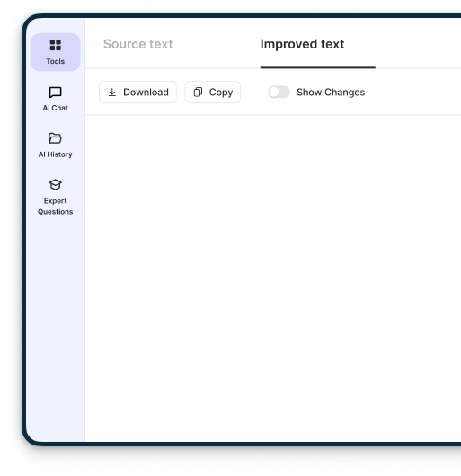This screenshot has height=476, width=461.
Task: Select the Improved text tab
Action: 303,44
